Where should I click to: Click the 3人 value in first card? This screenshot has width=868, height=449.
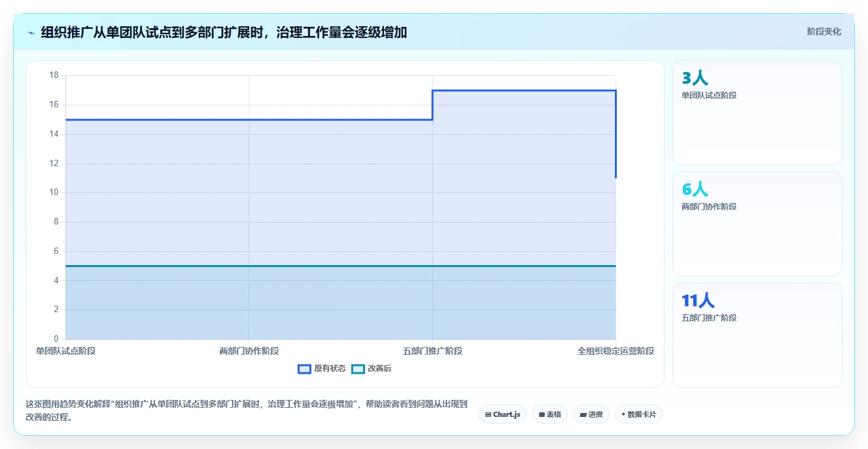695,79
